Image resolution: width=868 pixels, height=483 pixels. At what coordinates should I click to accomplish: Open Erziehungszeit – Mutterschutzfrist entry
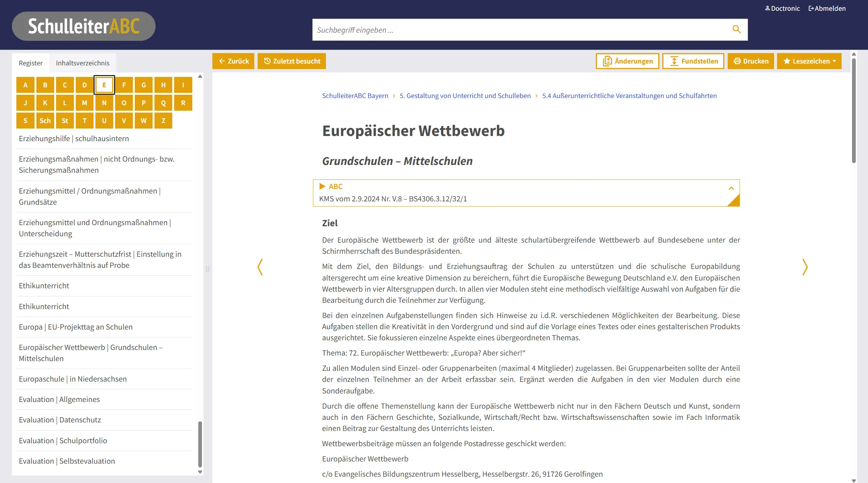(104, 260)
